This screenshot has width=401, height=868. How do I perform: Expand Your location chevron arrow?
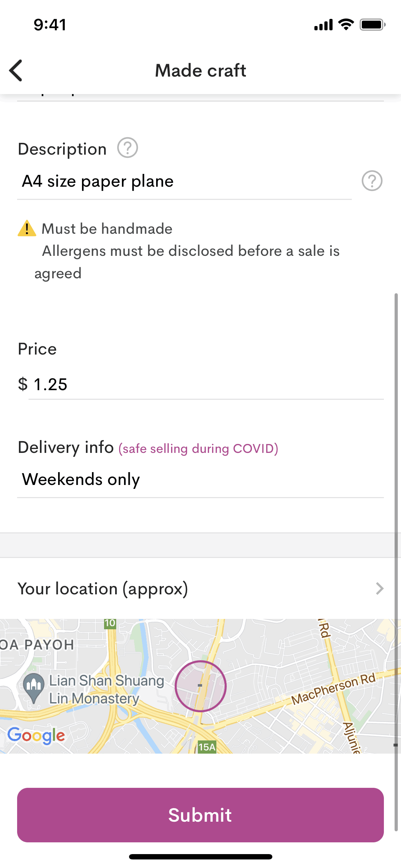(x=380, y=589)
